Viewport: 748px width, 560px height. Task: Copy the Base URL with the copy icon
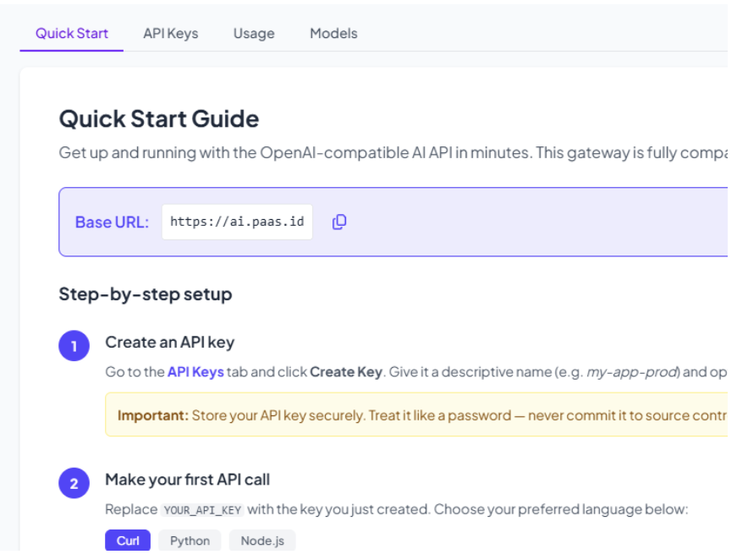point(339,222)
